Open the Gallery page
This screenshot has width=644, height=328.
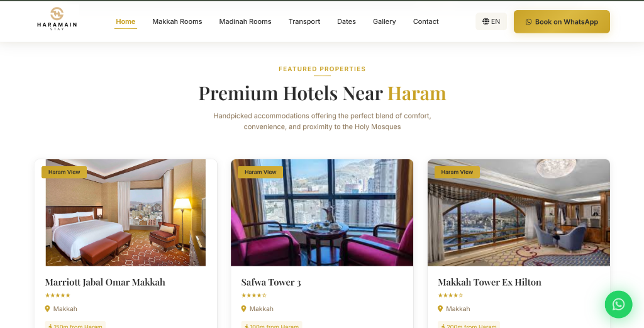384,21
